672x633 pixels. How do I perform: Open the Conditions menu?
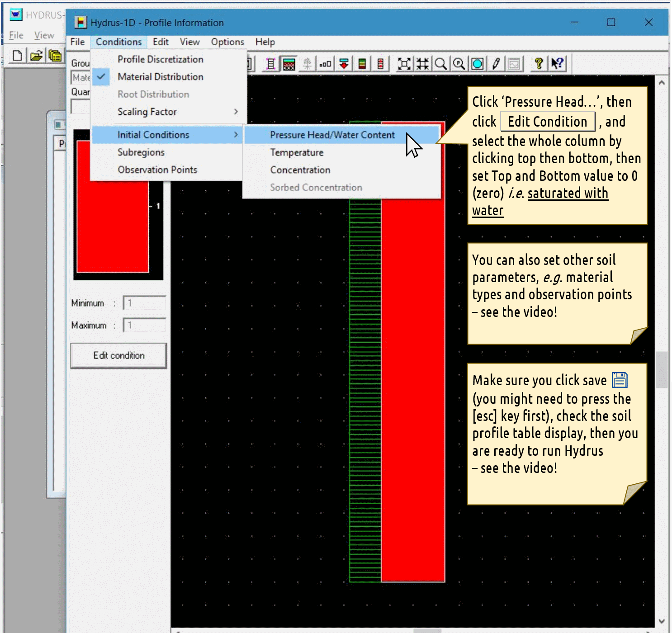tap(118, 42)
